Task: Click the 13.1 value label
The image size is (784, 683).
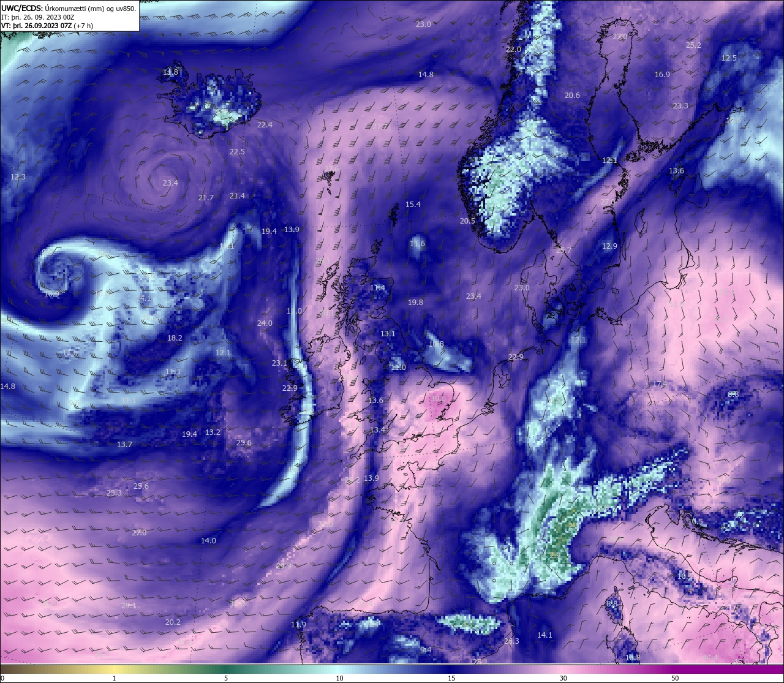Action: pos(388,334)
